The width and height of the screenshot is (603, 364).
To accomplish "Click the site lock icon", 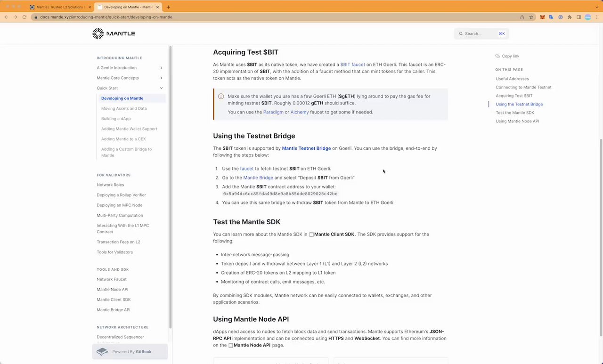I will [x=36, y=17].
